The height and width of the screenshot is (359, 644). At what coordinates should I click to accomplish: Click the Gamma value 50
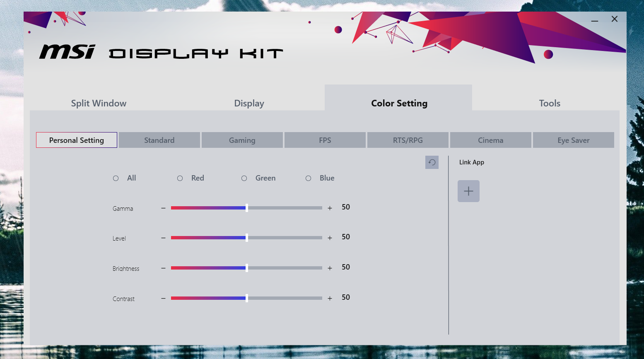(346, 207)
